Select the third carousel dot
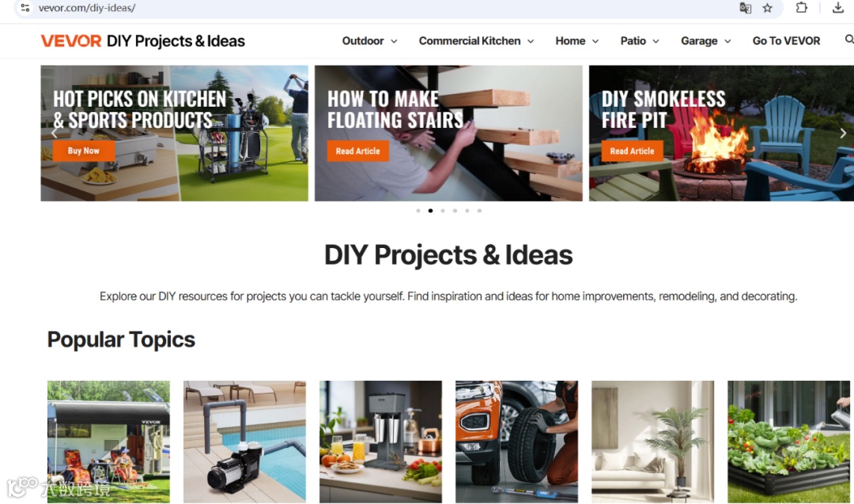The image size is (854, 504). 443,211
